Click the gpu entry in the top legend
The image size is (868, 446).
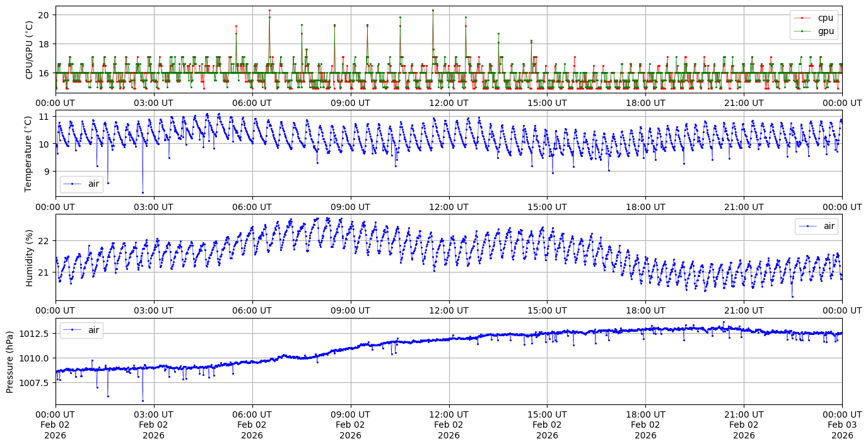[825, 30]
